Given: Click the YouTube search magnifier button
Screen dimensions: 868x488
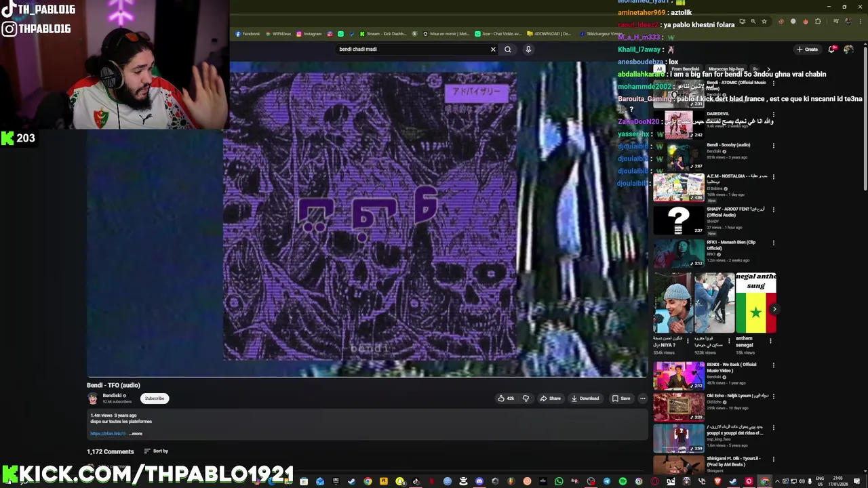Looking at the screenshot, I should click(507, 49).
